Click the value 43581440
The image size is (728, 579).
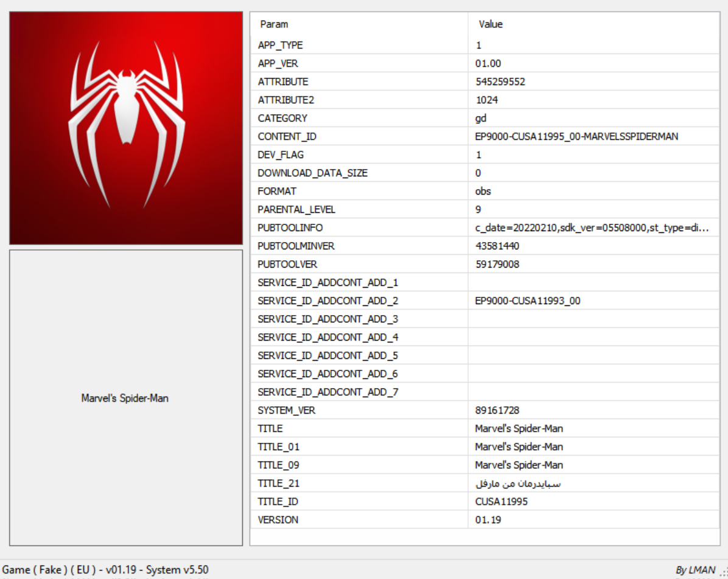click(x=497, y=246)
